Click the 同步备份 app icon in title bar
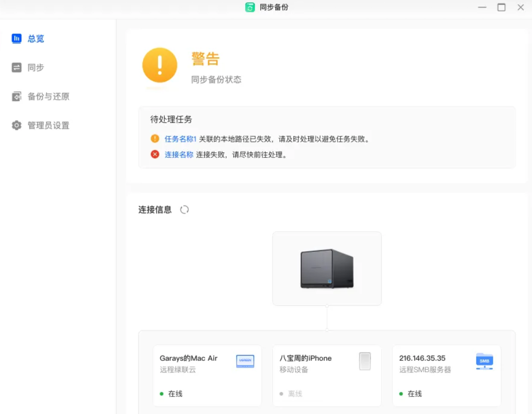 [x=250, y=7]
